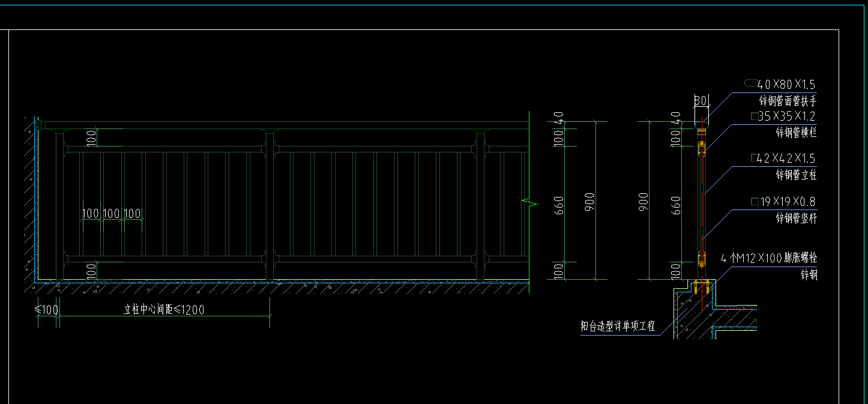Image resolution: width=868 pixels, height=404 pixels.
Task: Select the 42X42X1.5 post size label
Action: tap(786, 158)
